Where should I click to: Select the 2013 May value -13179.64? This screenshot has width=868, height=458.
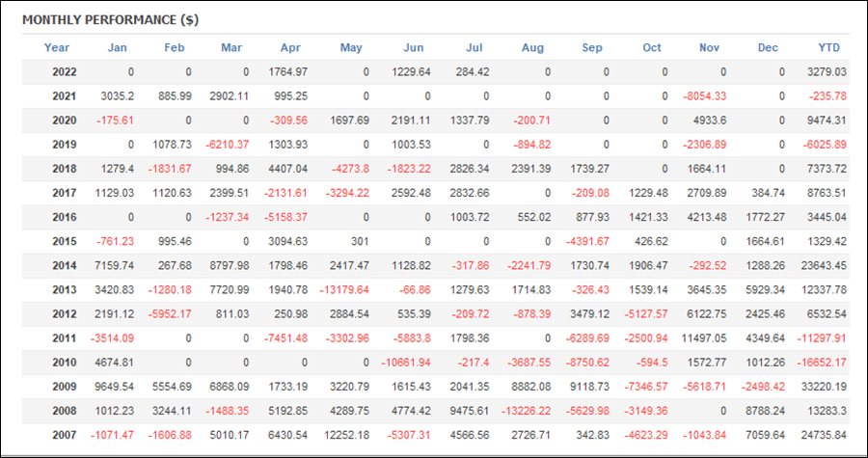[x=344, y=290]
